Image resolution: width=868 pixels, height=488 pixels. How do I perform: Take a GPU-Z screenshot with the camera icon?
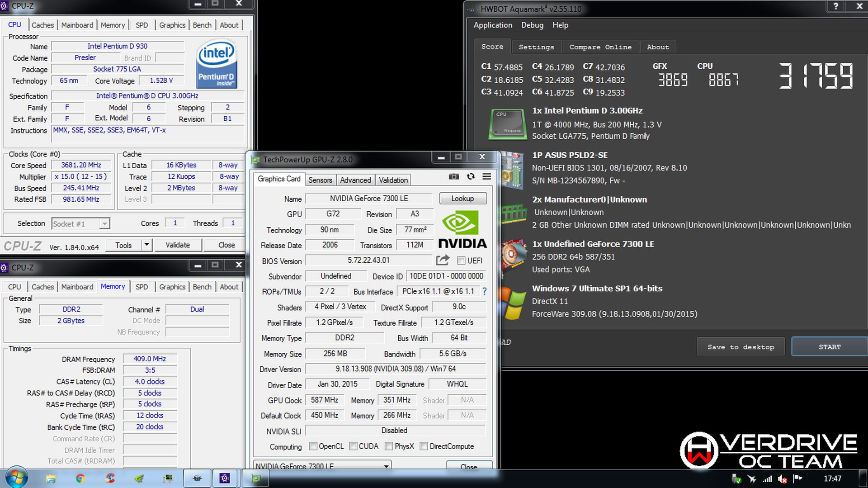coord(454,176)
